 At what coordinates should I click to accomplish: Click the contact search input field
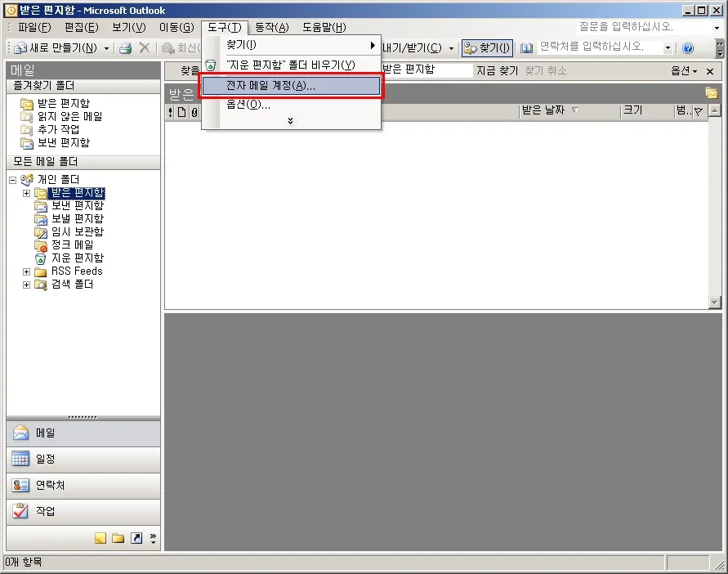click(x=600, y=47)
